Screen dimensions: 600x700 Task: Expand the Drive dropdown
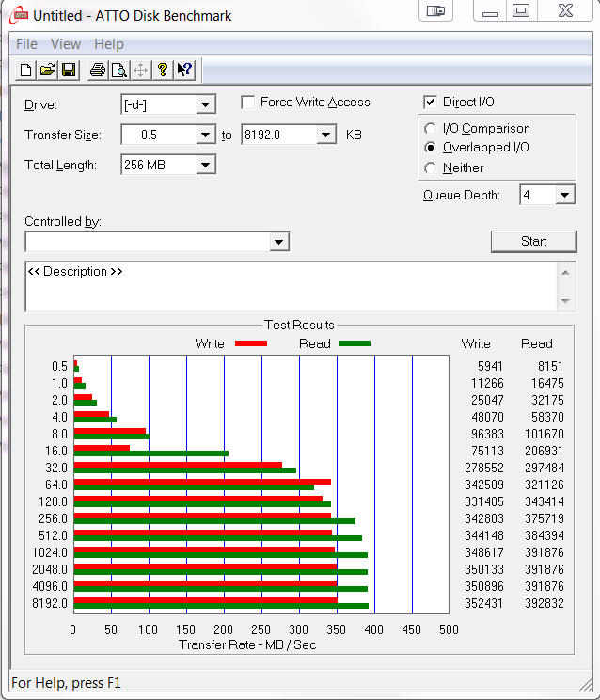tap(205, 105)
